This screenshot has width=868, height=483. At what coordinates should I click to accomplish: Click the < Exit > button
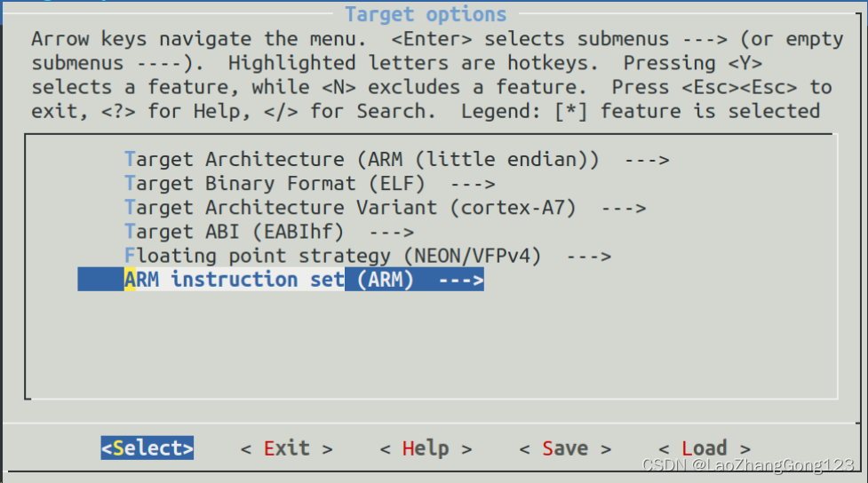(x=287, y=448)
